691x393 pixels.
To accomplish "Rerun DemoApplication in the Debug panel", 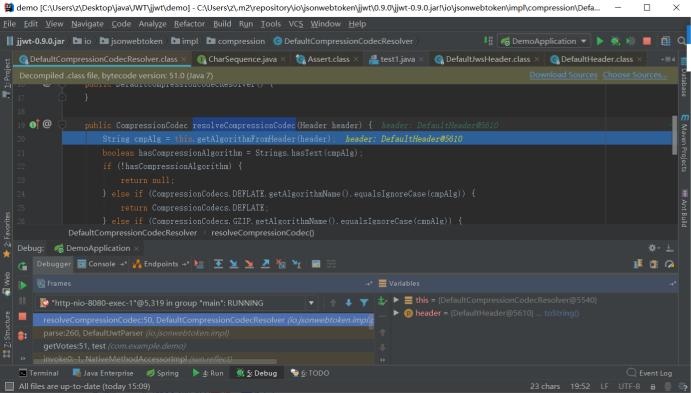I will (22, 266).
